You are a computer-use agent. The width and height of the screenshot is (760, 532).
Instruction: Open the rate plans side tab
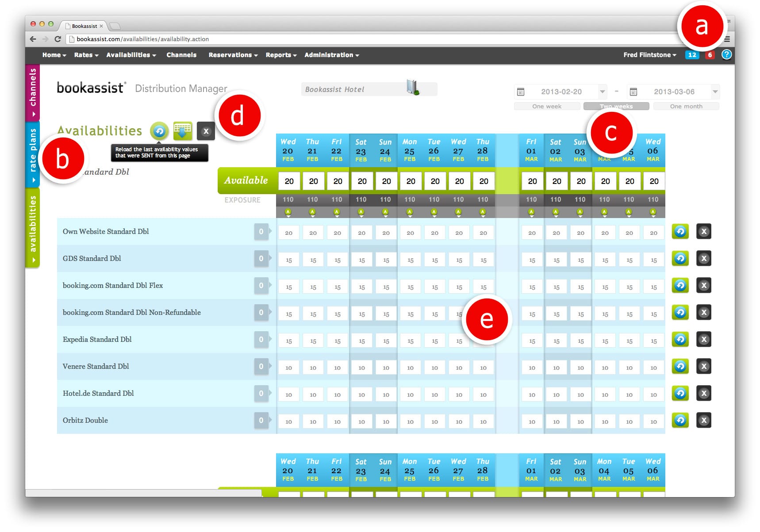point(33,155)
